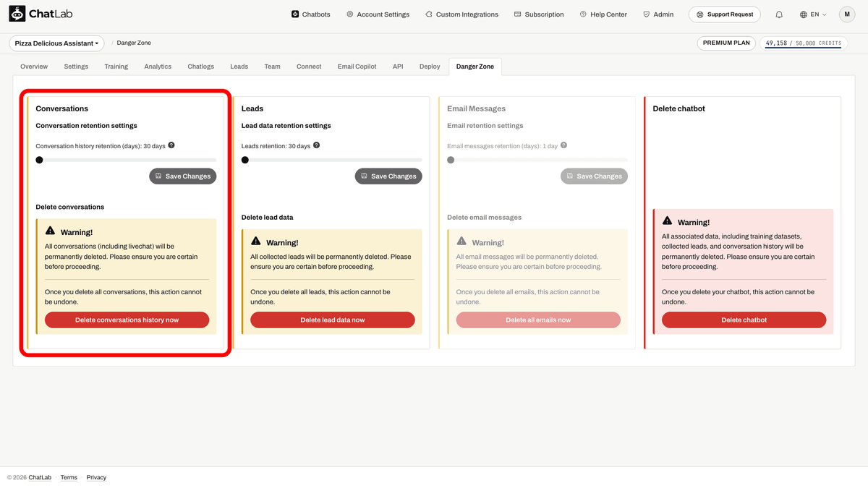Click Delete conversations history now
The height and width of the screenshot is (488, 868).
click(127, 320)
